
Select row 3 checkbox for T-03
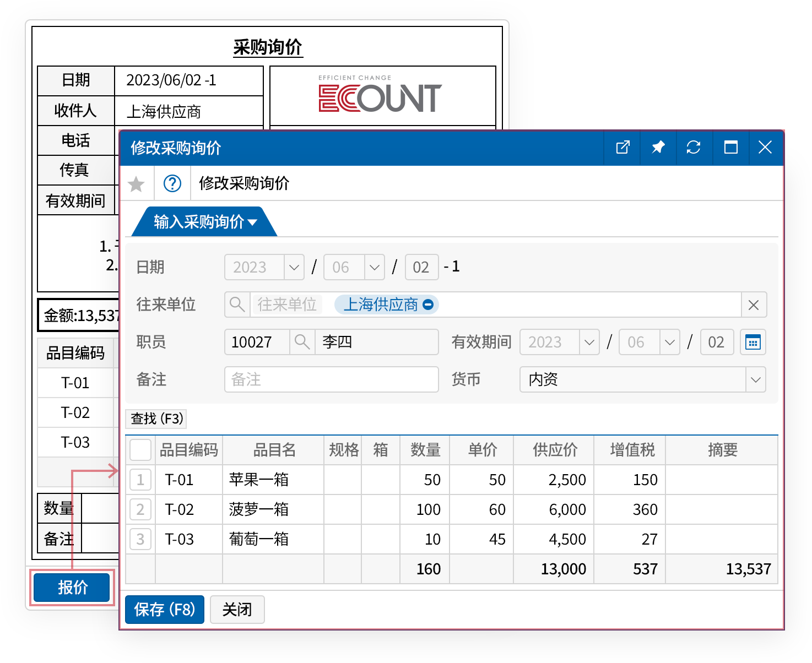coord(140,539)
